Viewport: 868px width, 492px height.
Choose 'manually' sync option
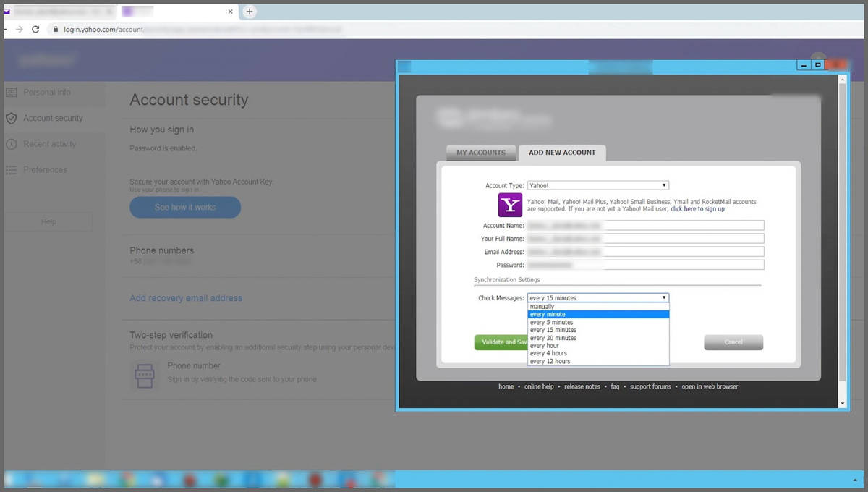click(x=598, y=307)
